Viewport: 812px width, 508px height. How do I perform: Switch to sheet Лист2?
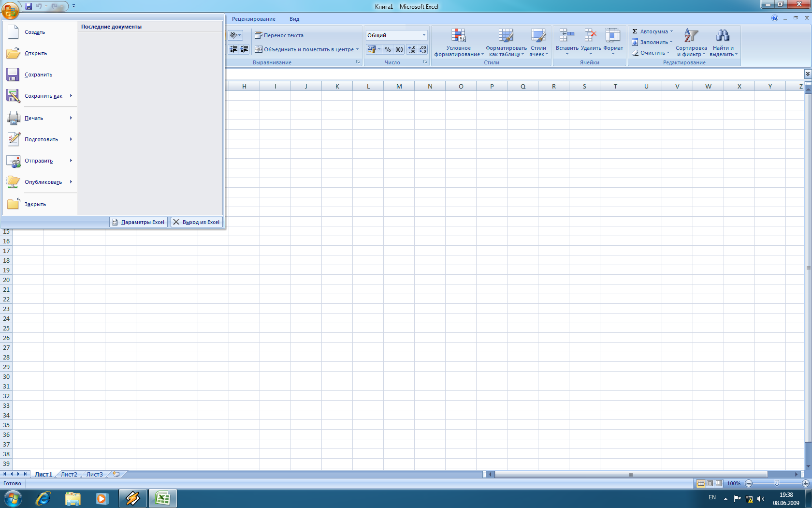pyautogui.click(x=69, y=474)
